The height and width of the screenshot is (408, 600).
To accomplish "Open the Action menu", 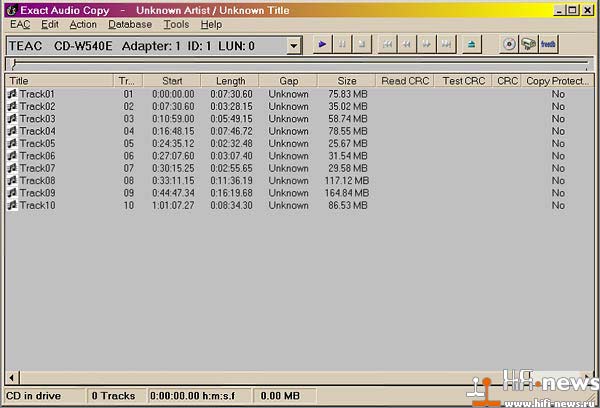I will coord(83,24).
